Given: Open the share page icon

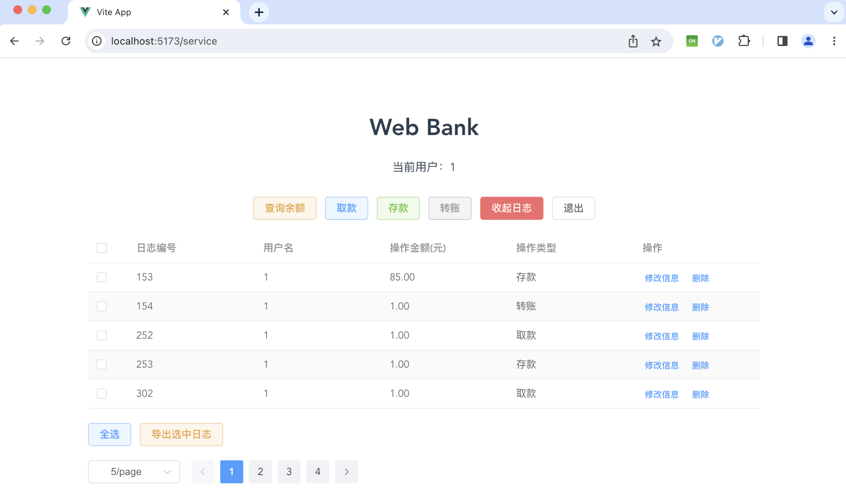Looking at the screenshot, I should click(633, 41).
